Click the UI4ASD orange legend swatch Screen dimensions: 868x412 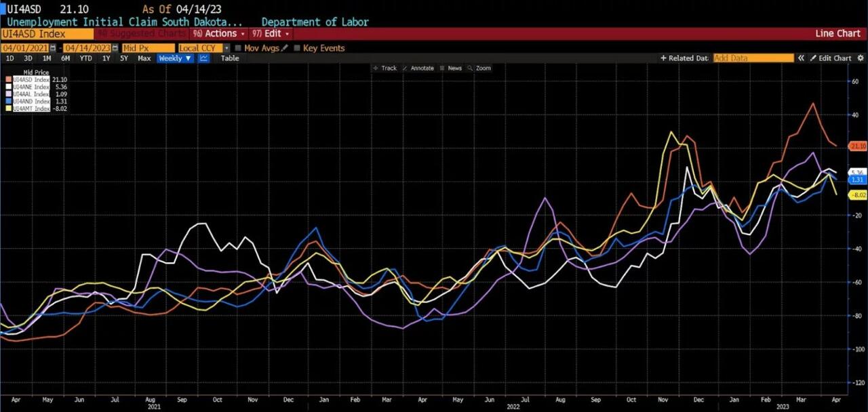pos(9,79)
